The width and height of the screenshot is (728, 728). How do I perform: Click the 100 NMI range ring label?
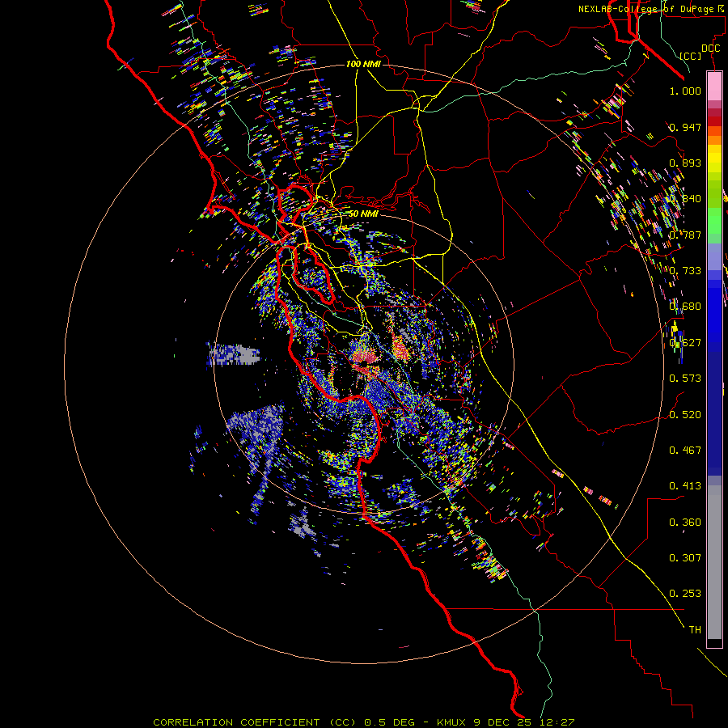363,64
